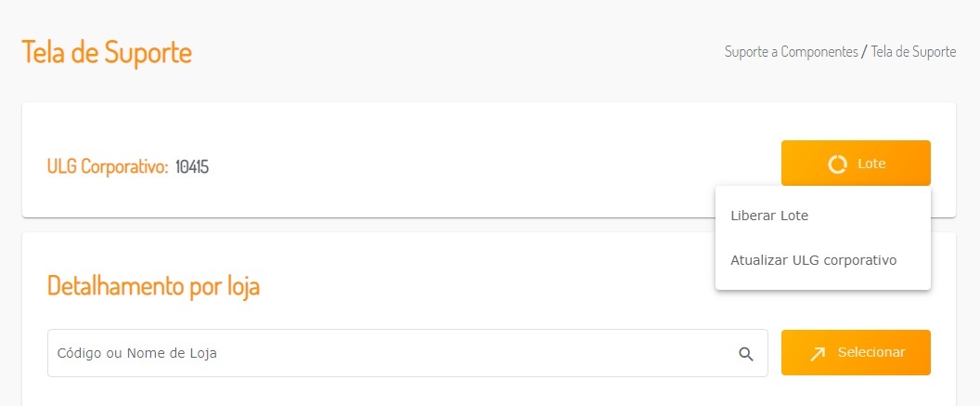Click empty space between 10415 and Lote button
This screenshot has width=980, height=406.
coord(492,167)
